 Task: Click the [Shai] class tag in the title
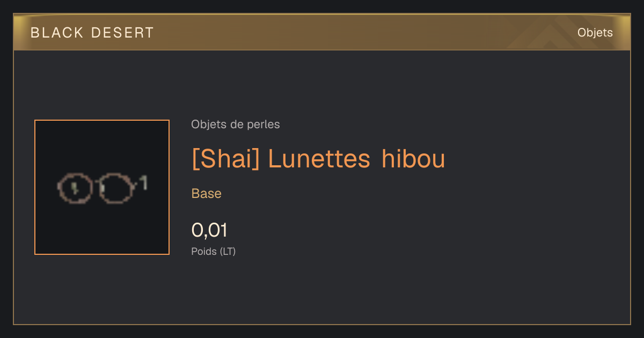click(226, 159)
